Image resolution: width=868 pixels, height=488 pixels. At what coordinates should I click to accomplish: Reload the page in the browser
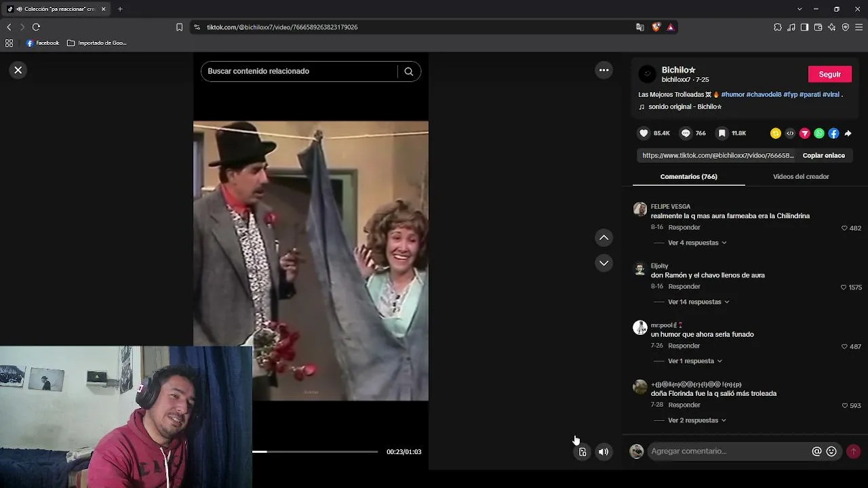click(36, 27)
